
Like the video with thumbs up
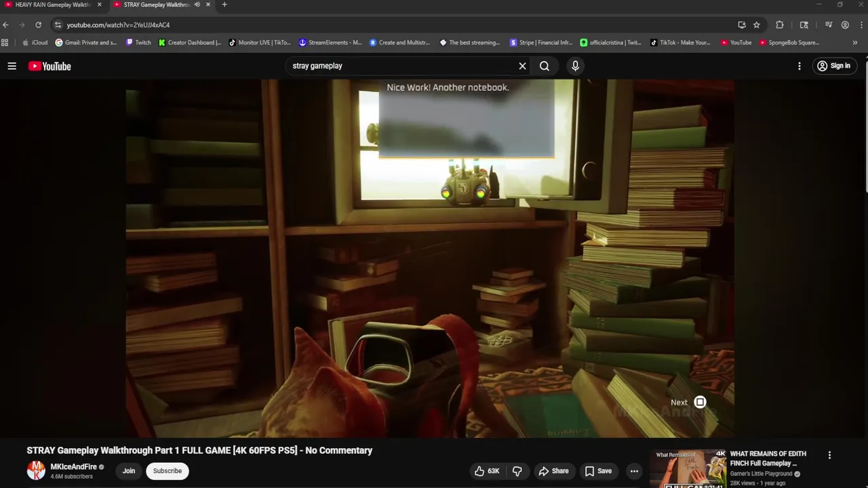click(x=486, y=471)
